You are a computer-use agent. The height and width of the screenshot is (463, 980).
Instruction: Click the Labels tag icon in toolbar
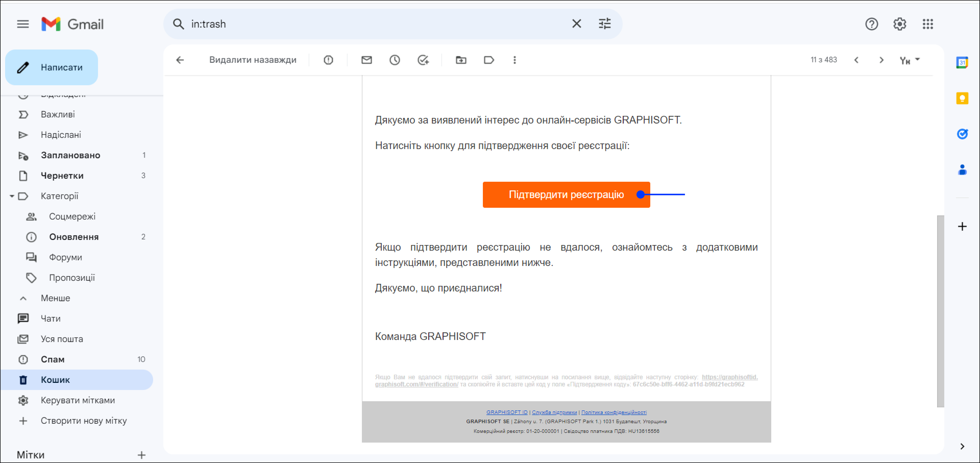[488, 60]
